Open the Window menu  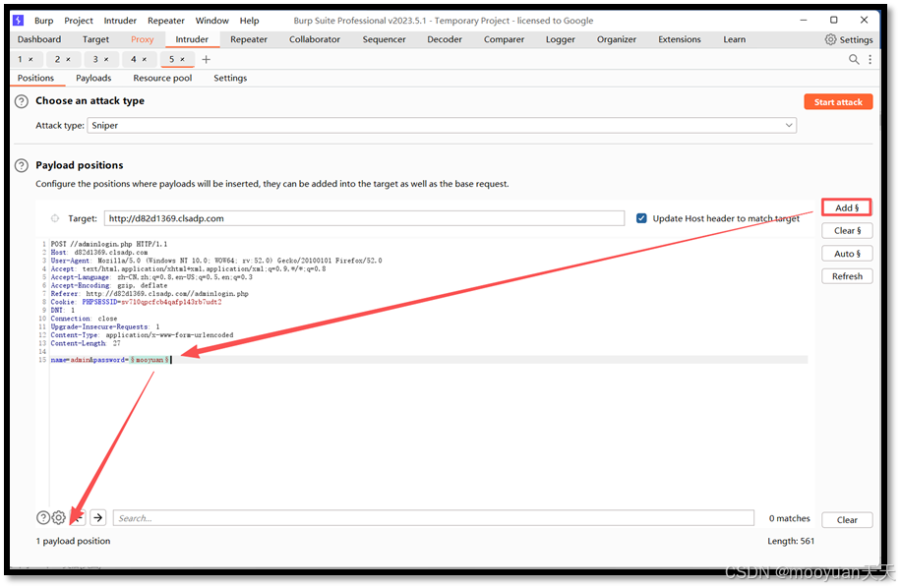click(211, 21)
